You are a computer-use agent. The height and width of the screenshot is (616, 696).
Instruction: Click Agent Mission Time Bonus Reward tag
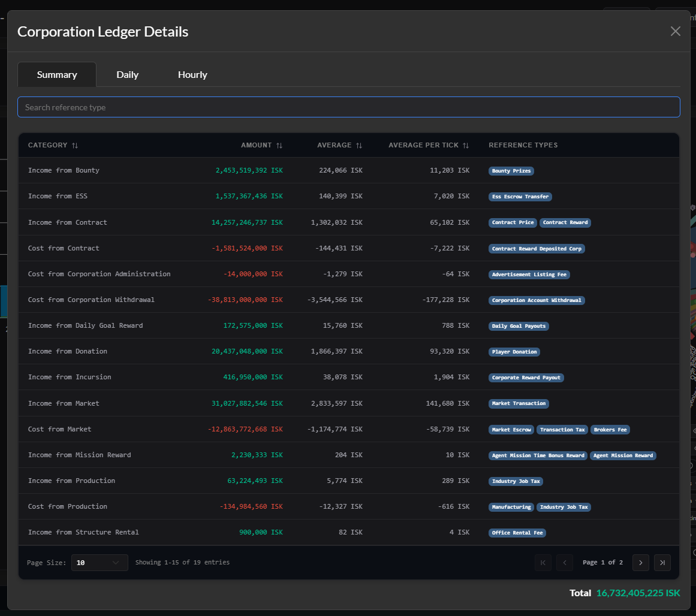click(538, 455)
